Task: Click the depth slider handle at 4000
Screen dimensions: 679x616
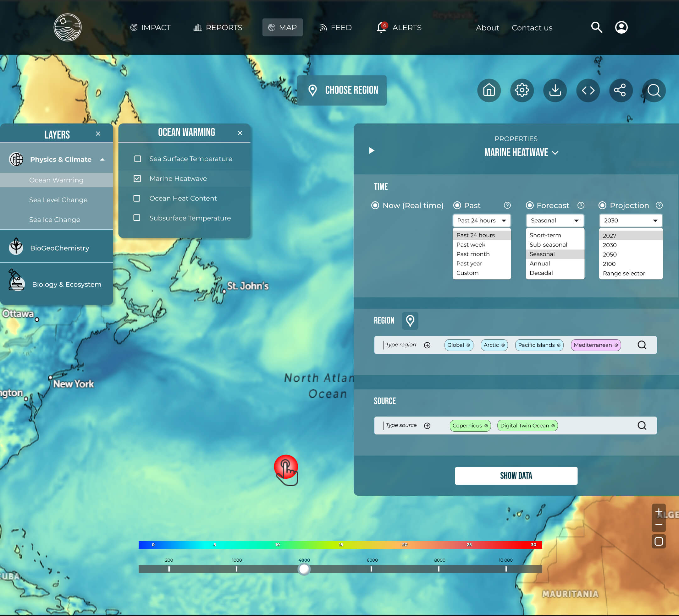Action: [304, 569]
